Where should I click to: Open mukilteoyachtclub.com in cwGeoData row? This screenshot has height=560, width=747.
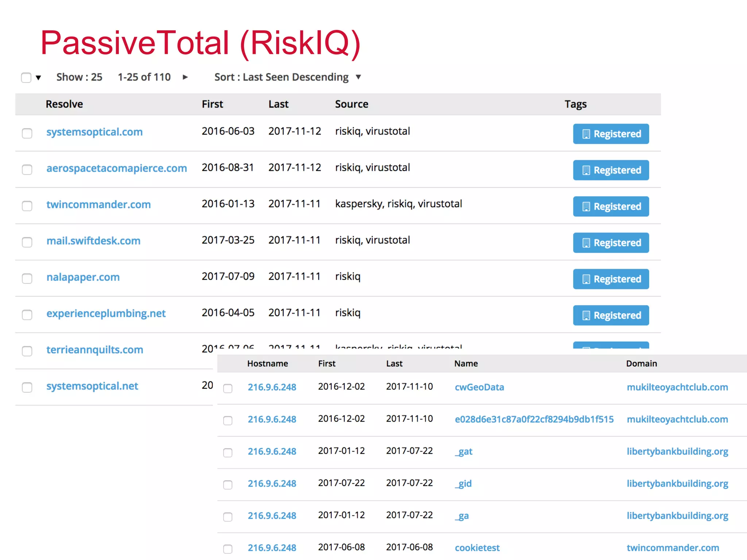(x=677, y=387)
